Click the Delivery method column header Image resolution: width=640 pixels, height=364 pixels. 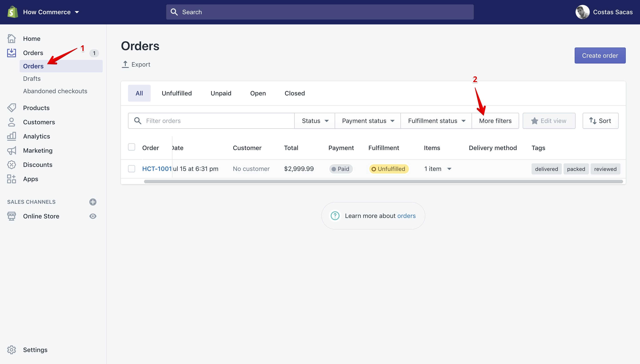[x=493, y=148]
